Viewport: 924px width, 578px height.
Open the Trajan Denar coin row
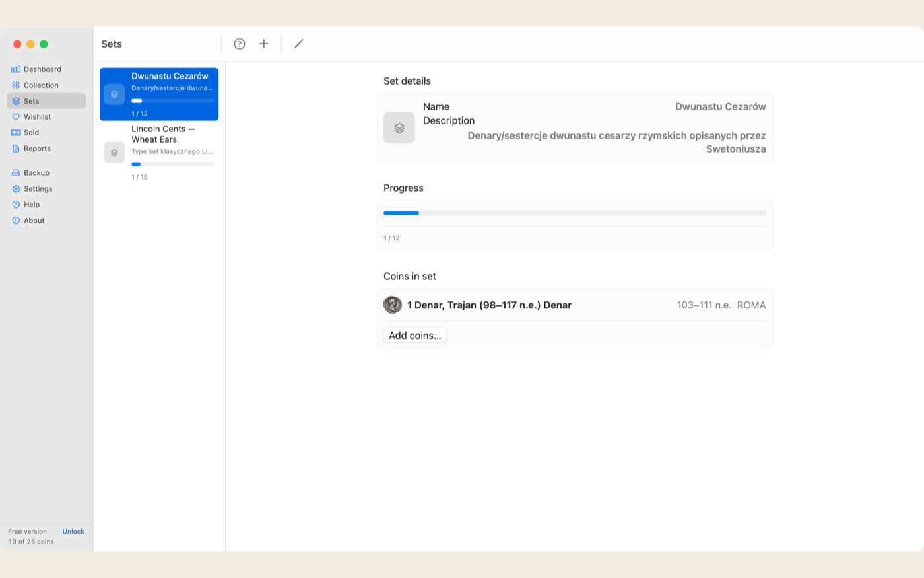pyautogui.click(x=575, y=305)
